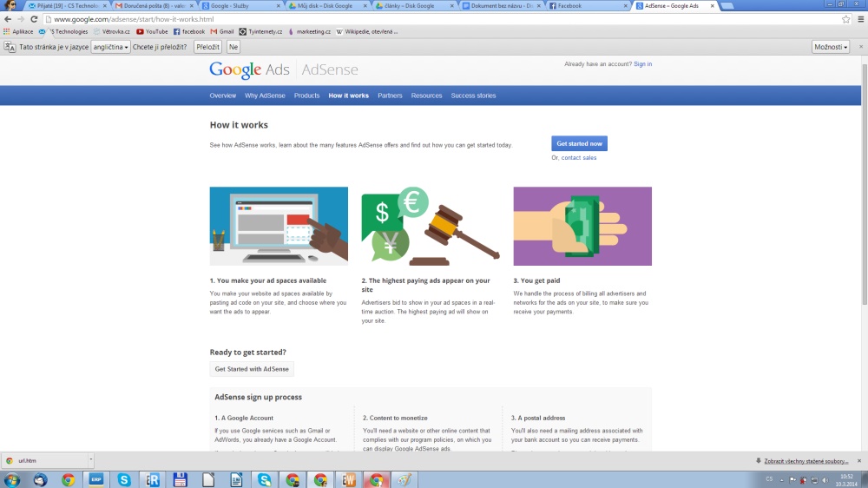Open the Chrome hamburger menu
This screenshot has height=488, width=868.
click(860, 19)
